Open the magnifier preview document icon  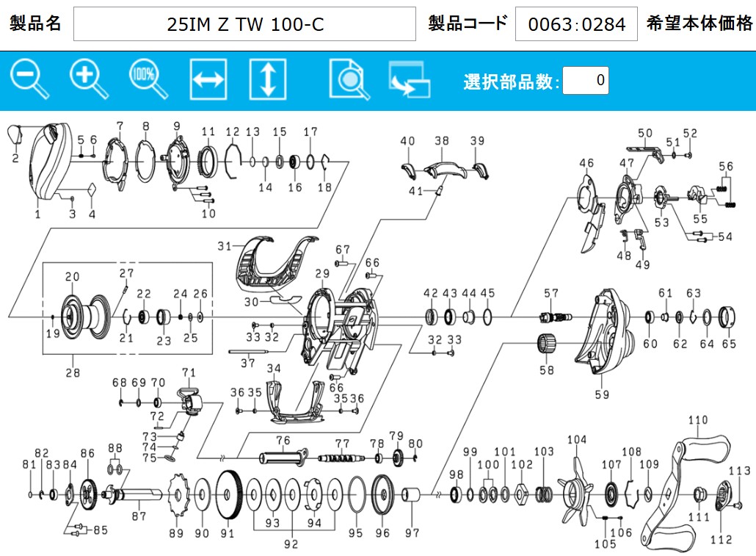pyautogui.click(x=349, y=80)
